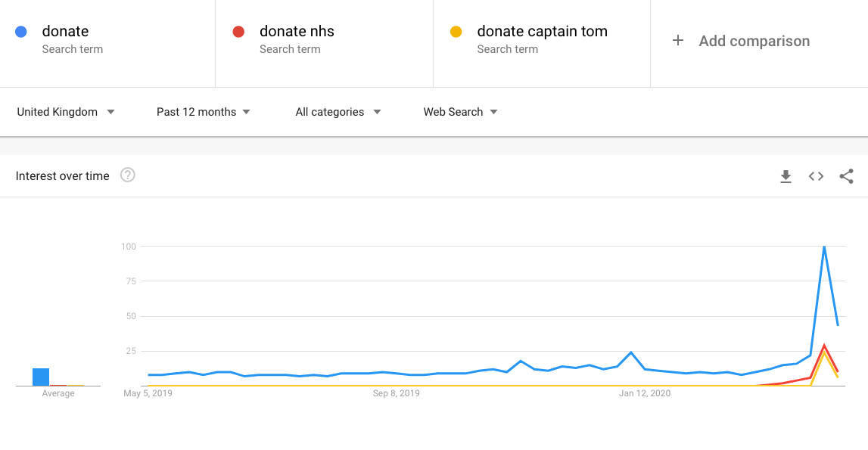Screen dimensions: 868x450
Task: Open help tooltip for Interest over time
Action: 128,175
